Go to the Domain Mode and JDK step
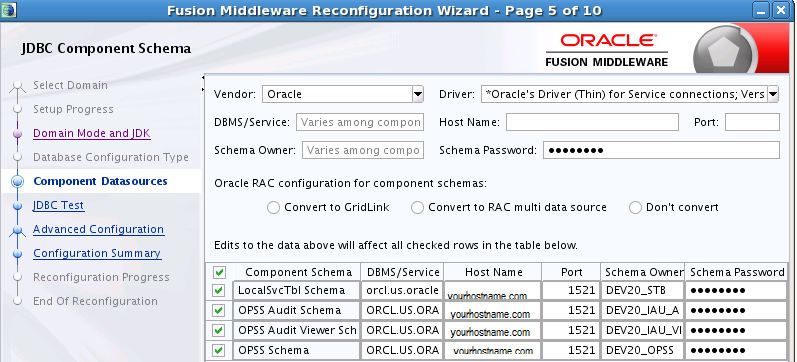The width and height of the screenshot is (797, 362). [x=92, y=133]
